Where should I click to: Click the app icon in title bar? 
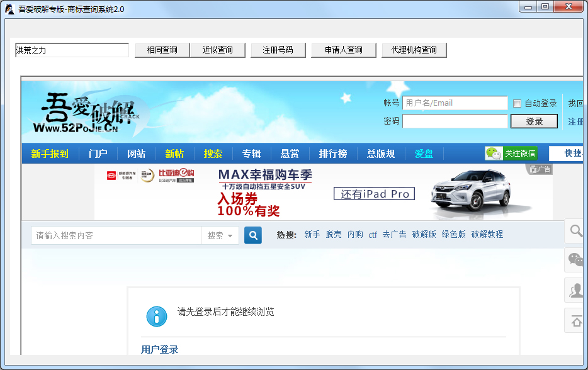pos(9,9)
